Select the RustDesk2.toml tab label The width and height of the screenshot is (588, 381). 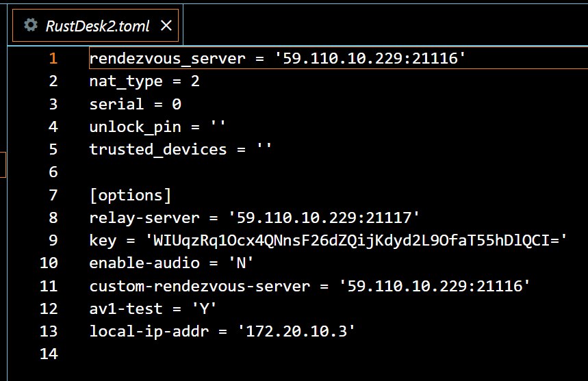pos(97,26)
